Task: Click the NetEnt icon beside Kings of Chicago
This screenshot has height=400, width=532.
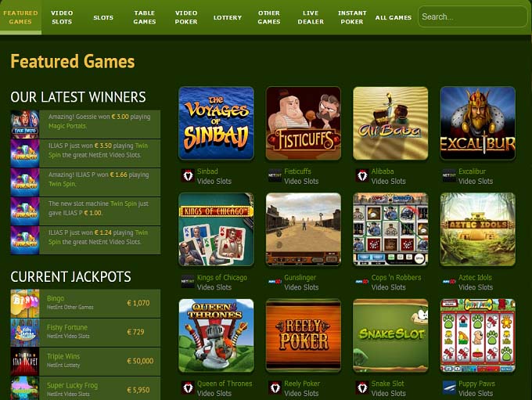Action: tap(188, 282)
